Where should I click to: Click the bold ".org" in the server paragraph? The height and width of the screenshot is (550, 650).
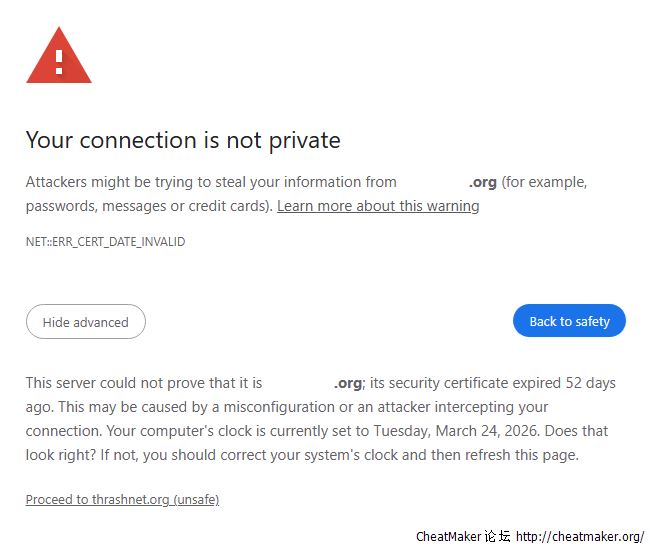(x=348, y=383)
